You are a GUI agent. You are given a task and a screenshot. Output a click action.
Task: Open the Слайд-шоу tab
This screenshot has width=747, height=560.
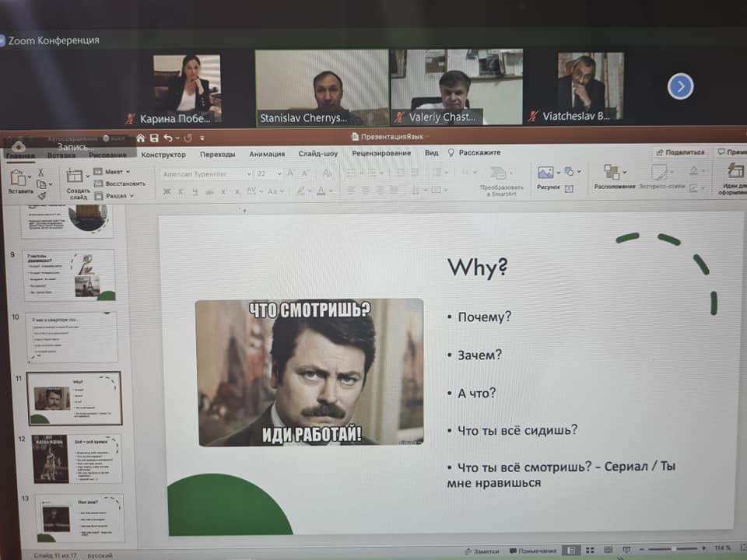point(317,153)
